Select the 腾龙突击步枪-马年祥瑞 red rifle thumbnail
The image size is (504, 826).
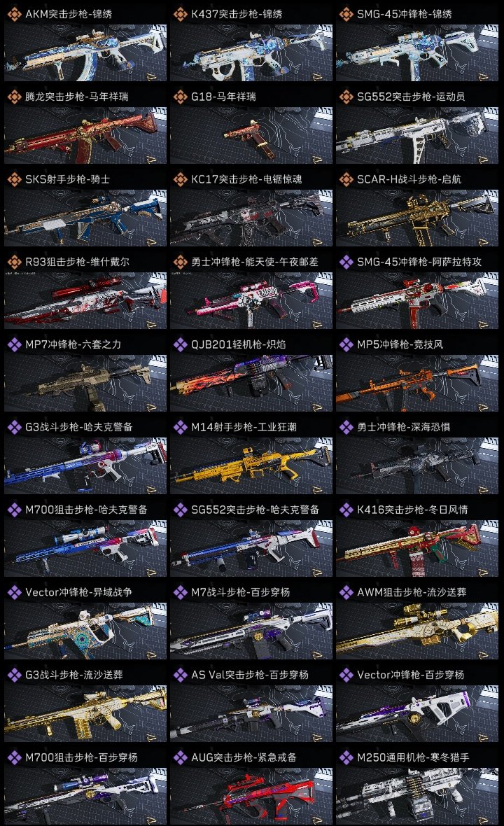(x=85, y=135)
